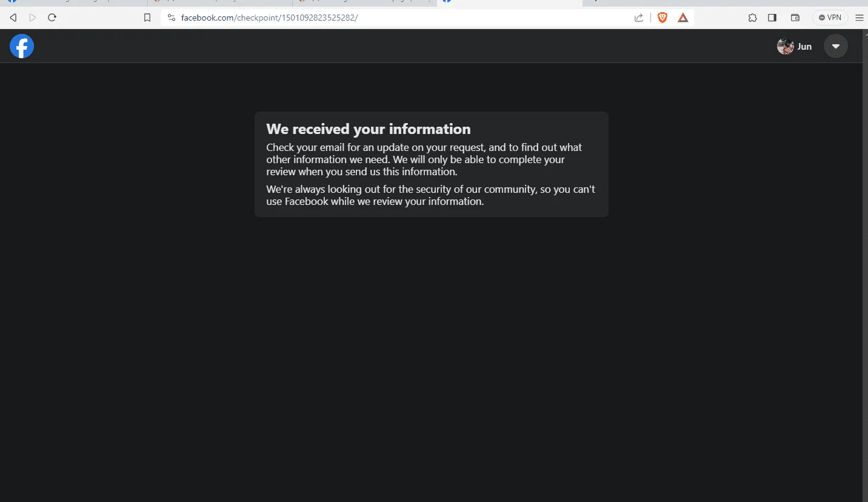This screenshot has width=868, height=502.
Task: Click the VPN button
Action: point(830,18)
